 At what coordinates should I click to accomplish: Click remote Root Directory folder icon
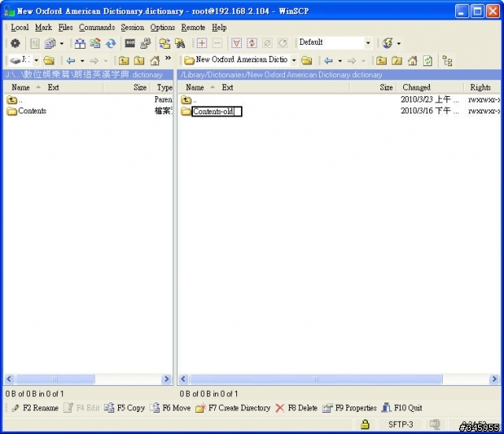pyautogui.click(x=397, y=61)
